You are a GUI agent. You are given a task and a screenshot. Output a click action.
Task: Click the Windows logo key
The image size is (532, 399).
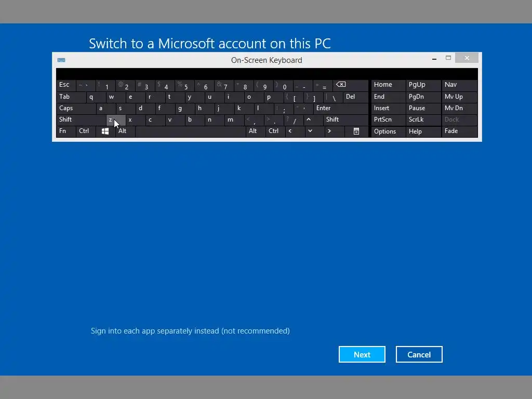point(105,131)
